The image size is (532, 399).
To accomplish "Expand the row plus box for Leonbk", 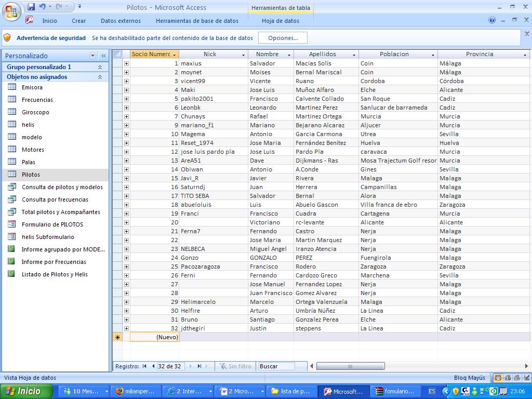I will point(126,108).
